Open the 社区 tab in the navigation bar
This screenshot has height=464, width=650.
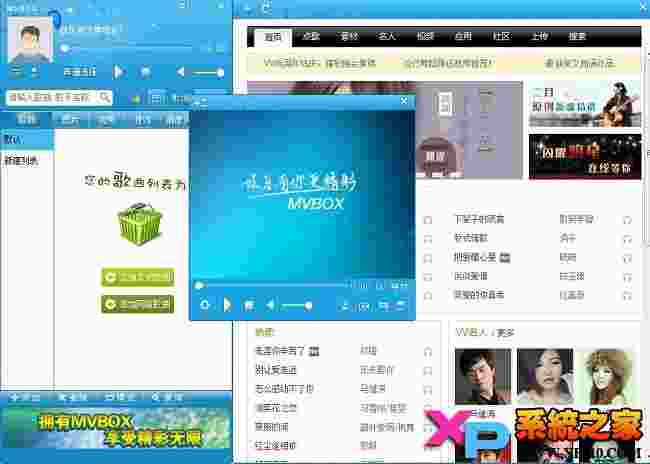pyautogui.click(x=501, y=36)
